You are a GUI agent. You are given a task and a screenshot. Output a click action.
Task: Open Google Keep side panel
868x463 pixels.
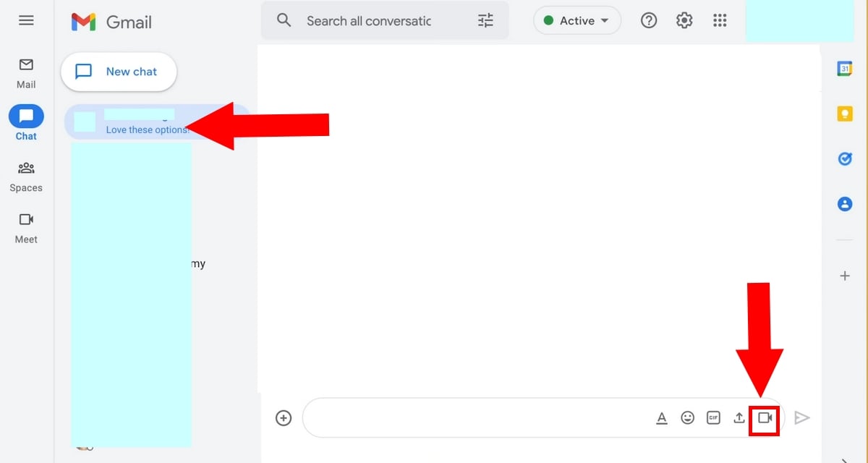pyautogui.click(x=844, y=114)
